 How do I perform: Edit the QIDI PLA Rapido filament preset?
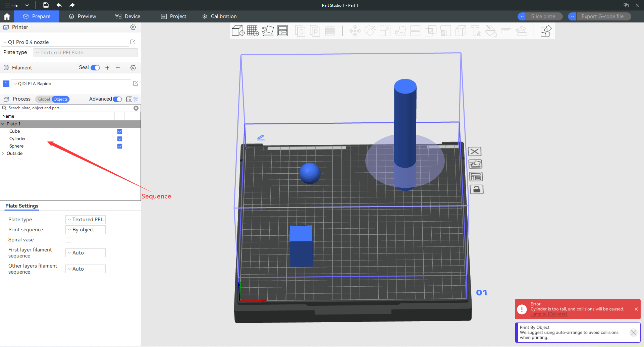(136, 83)
